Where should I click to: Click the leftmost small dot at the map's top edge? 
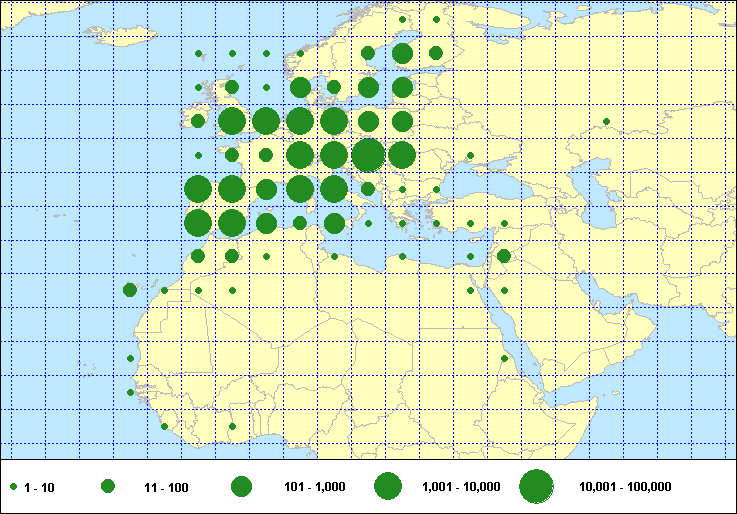coord(402,19)
